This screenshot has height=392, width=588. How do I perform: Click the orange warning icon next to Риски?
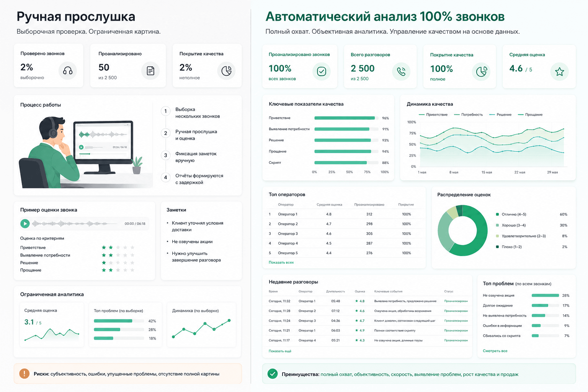24,374
